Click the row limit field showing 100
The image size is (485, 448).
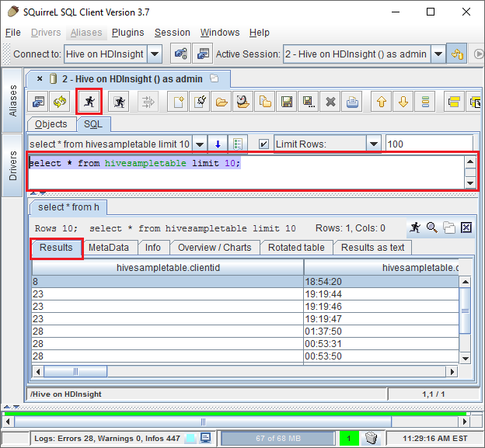(x=428, y=144)
